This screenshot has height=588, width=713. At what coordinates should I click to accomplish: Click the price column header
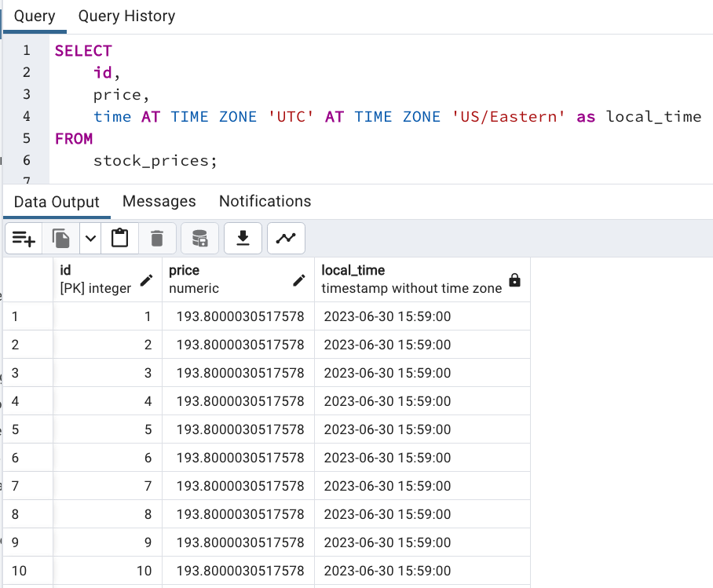238,279
